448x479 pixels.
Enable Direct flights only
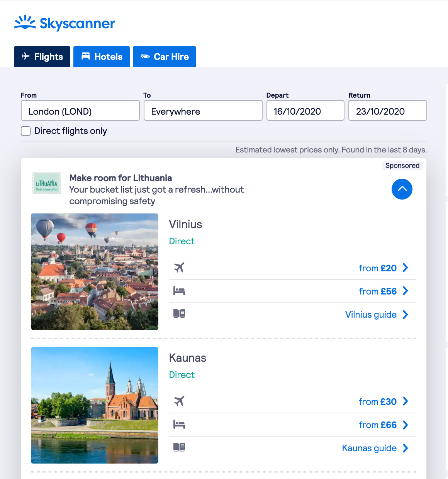pos(25,131)
